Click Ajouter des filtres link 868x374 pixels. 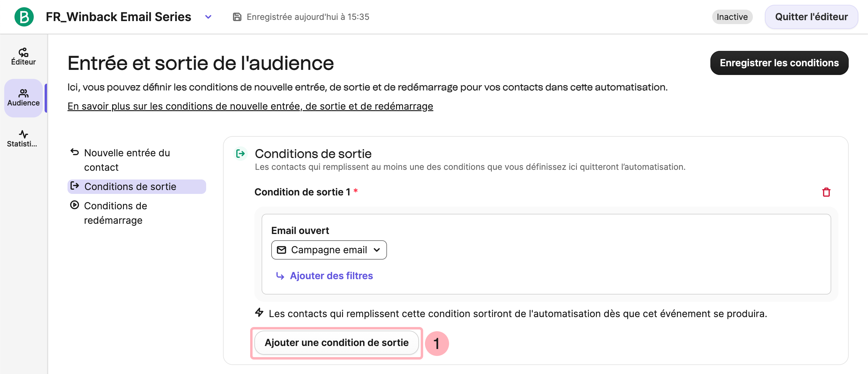[x=331, y=276]
